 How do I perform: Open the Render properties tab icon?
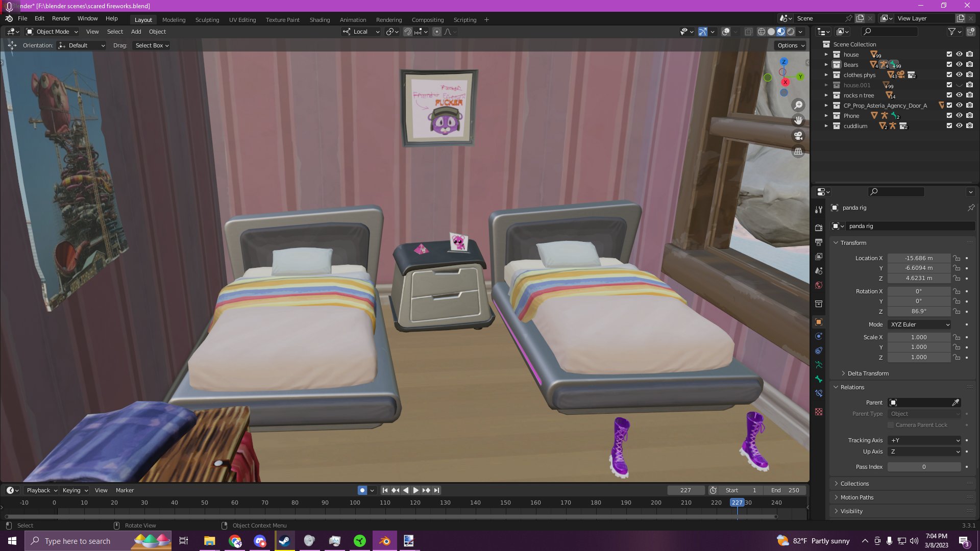click(819, 228)
